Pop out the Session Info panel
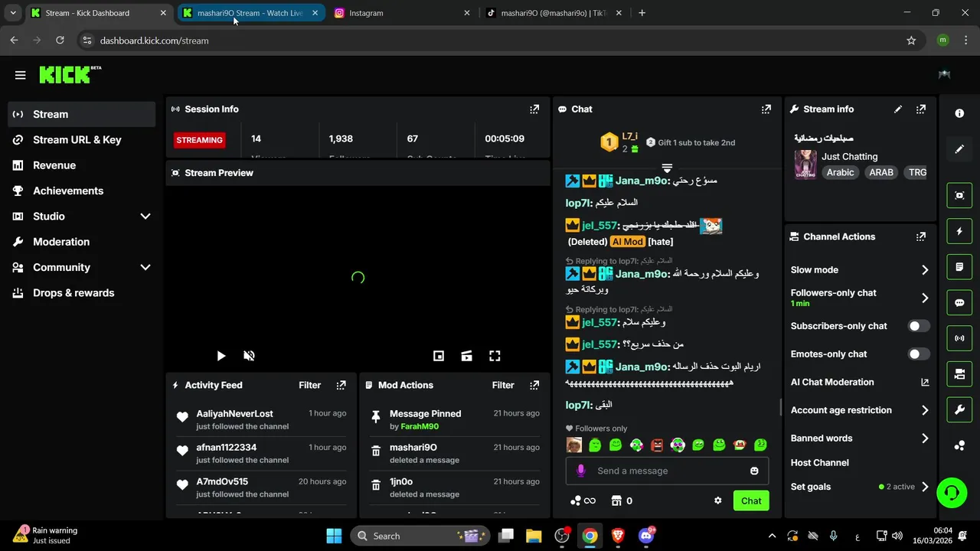Screen dimensions: 980x551 (x=534, y=109)
